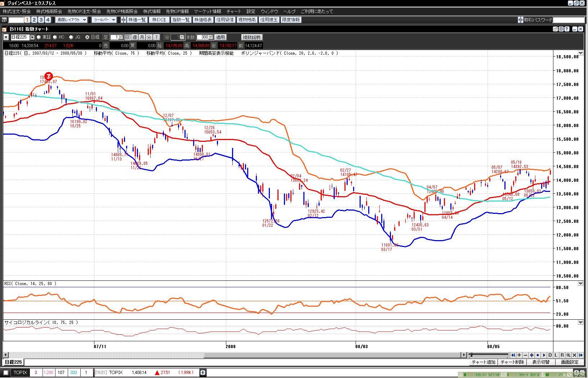The width and height of the screenshot is (588, 378).
Task: Open the チャート menu
Action: (233, 12)
